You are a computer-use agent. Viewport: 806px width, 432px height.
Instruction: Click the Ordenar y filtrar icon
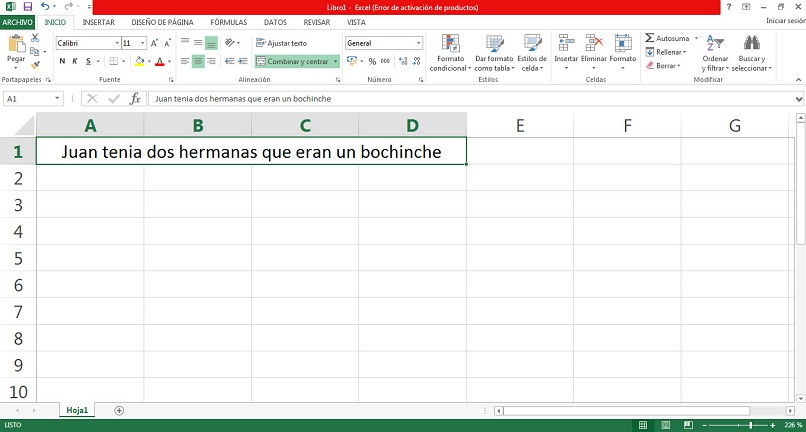(x=715, y=43)
